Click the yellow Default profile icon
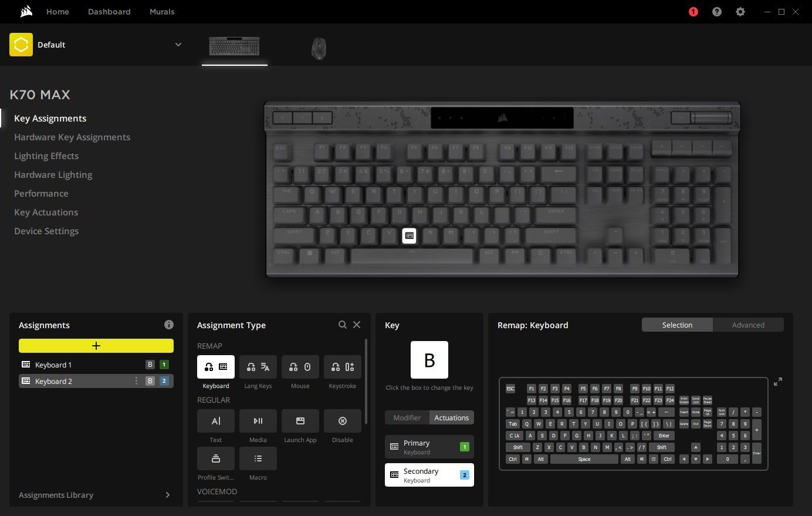The image size is (812, 516). click(x=21, y=45)
